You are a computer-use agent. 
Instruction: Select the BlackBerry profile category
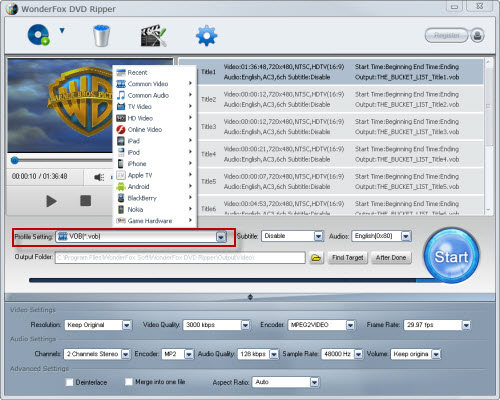tap(155, 198)
